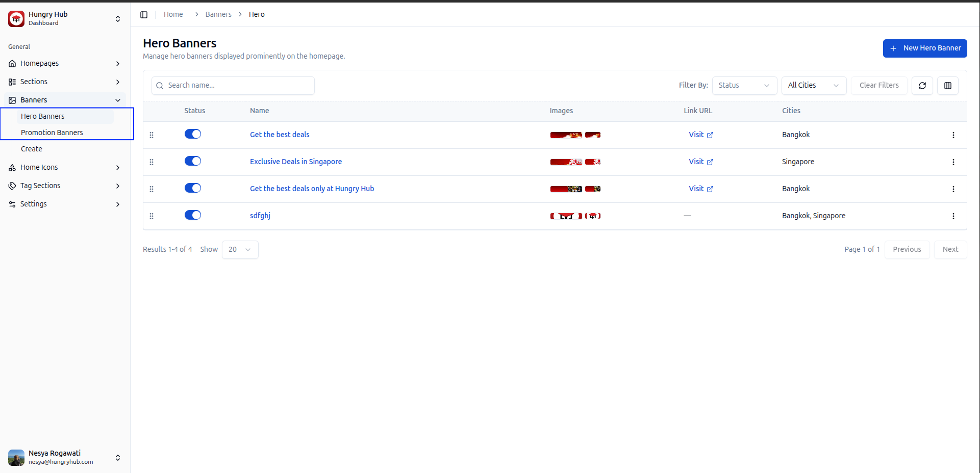Click external link icon in Singapore row
980x473 pixels.
coord(710,162)
